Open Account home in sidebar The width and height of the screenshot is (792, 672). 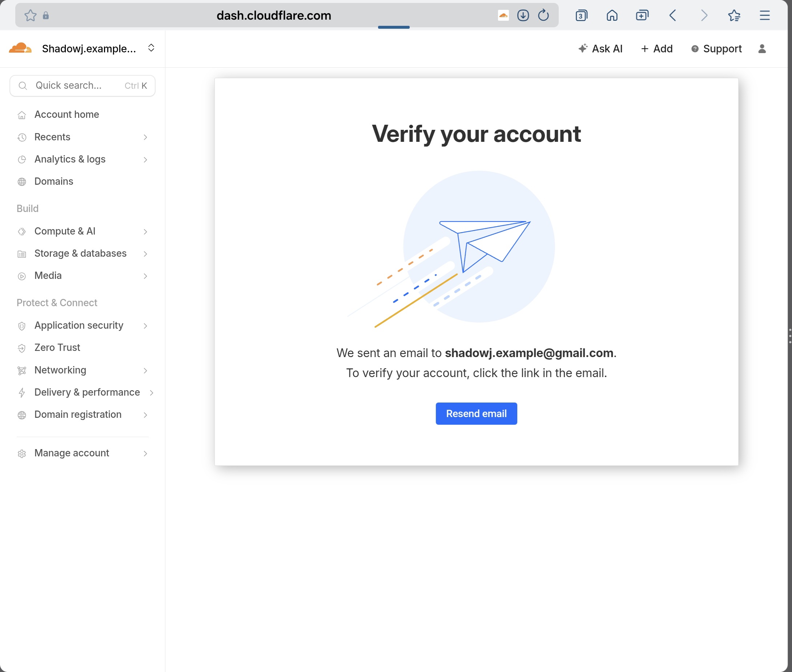[67, 115]
